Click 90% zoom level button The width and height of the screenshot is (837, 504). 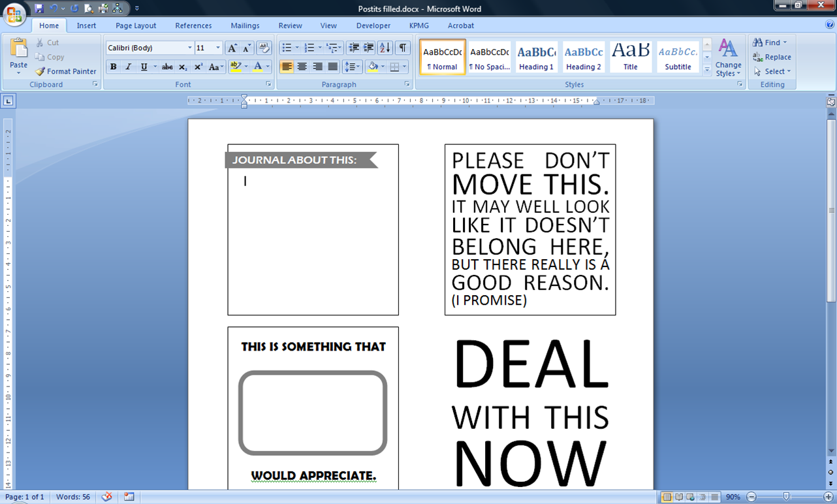[733, 497]
